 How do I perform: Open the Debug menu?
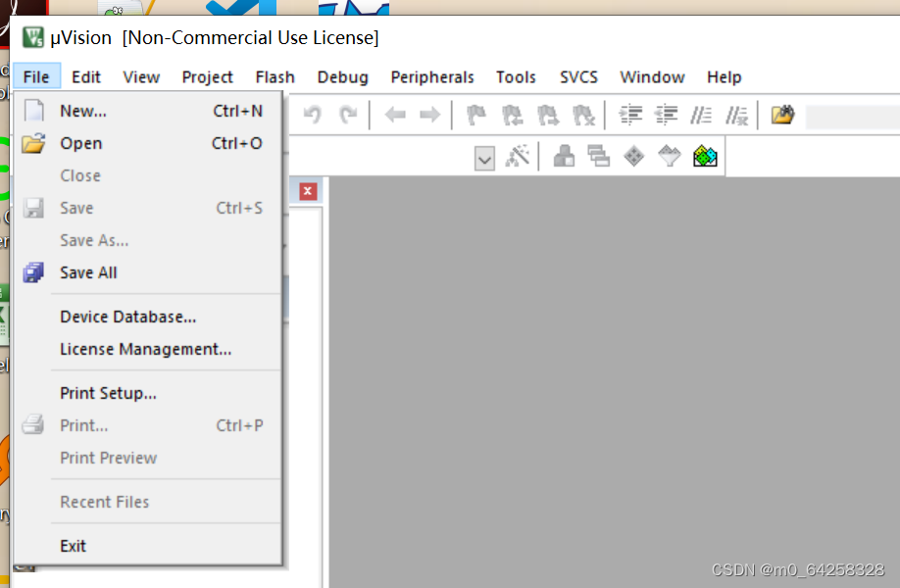[x=343, y=76]
